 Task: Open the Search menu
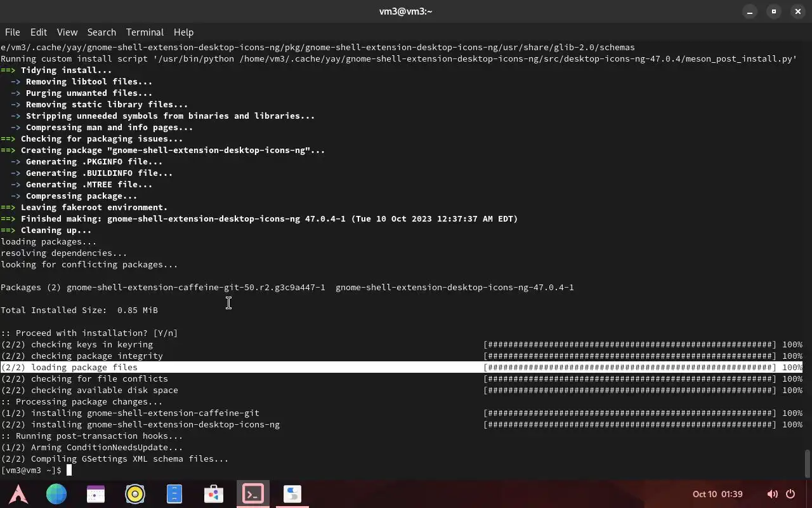[101, 32]
